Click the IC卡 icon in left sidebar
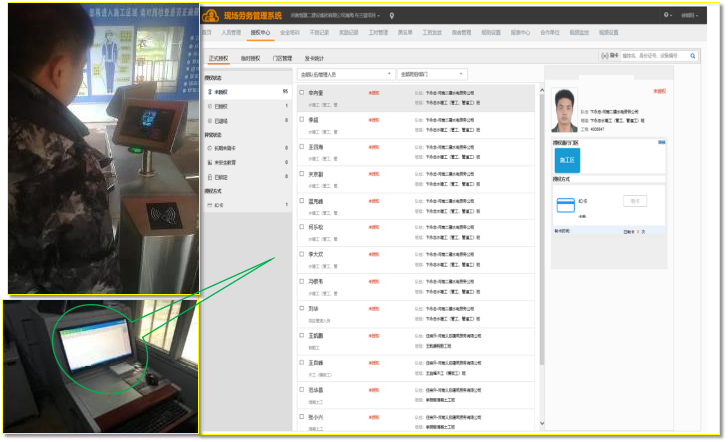The image size is (728, 442). tap(208, 205)
